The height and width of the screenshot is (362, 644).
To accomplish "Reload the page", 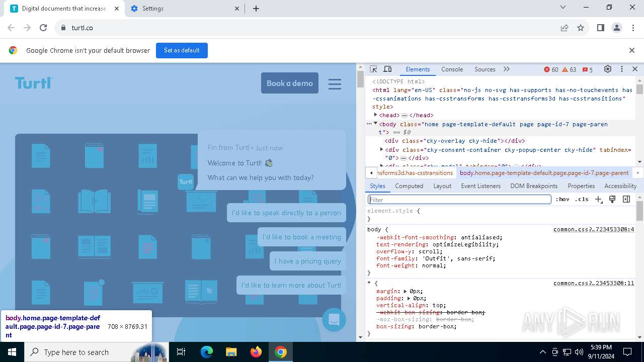I will point(43,28).
